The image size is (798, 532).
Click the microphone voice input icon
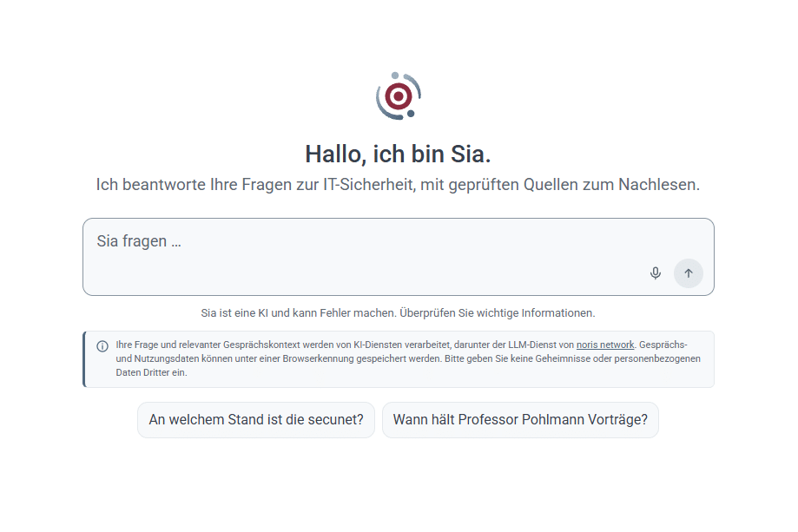(656, 273)
